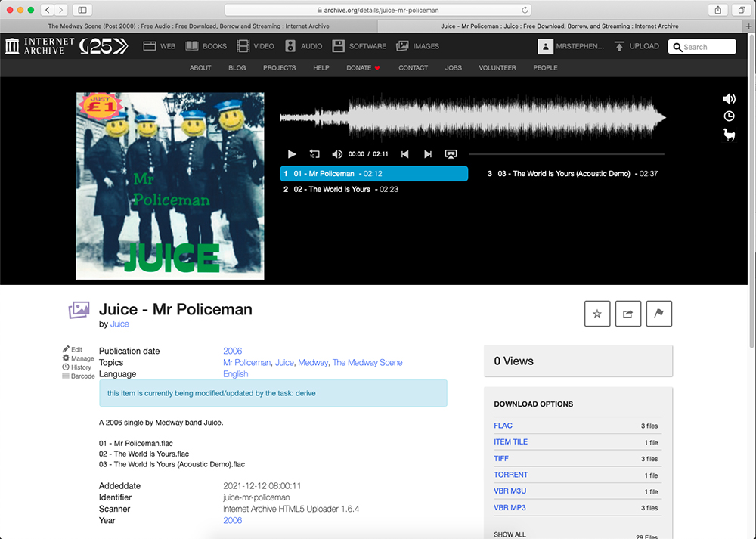Click the Barcode link
The height and width of the screenshot is (539, 756).
point(79,376)
